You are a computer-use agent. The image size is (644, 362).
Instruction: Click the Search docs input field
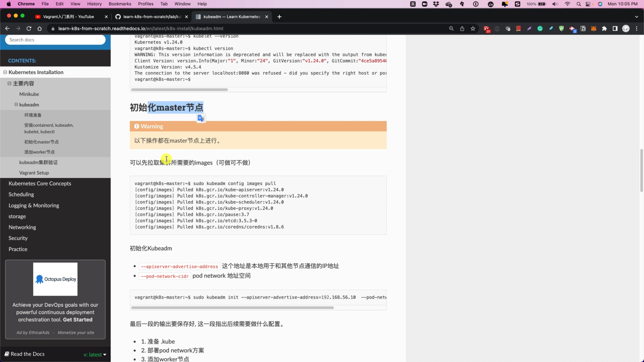[55, 40]
